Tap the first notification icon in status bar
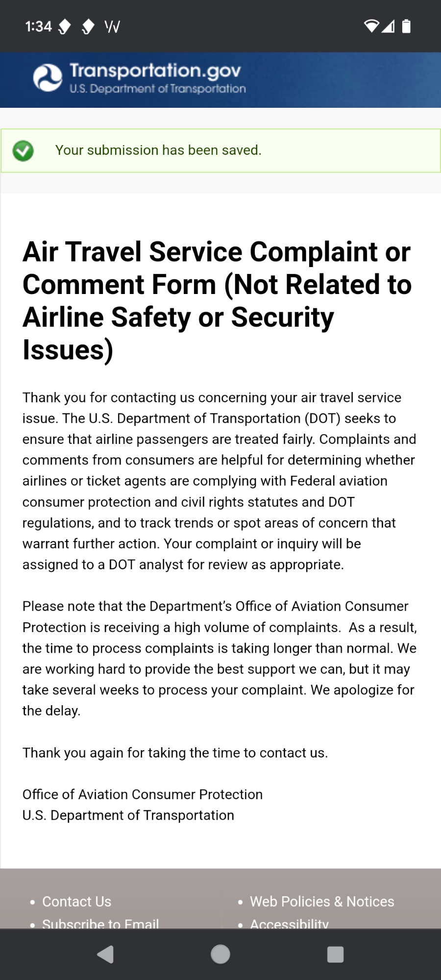The width and height of the screenshot is (441, 980). click(65, 26)
